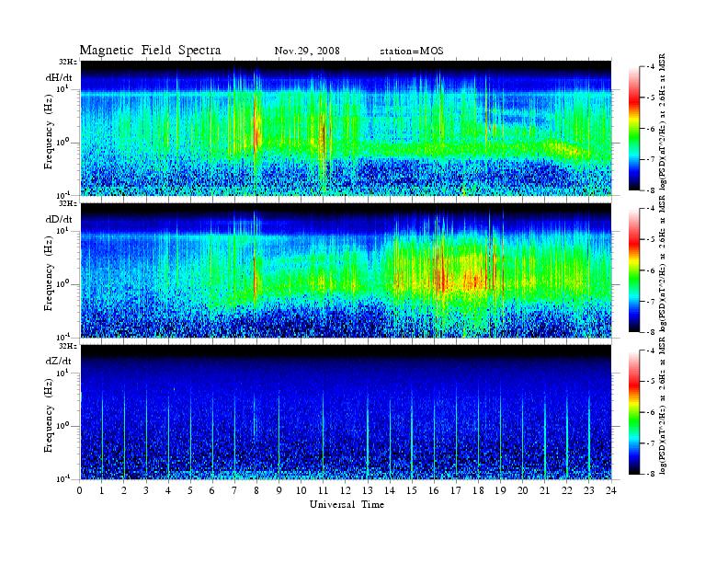Select the "dZ/dt" panel label
The height and width of the screenshot is (563, 728).
pos(59,360)
